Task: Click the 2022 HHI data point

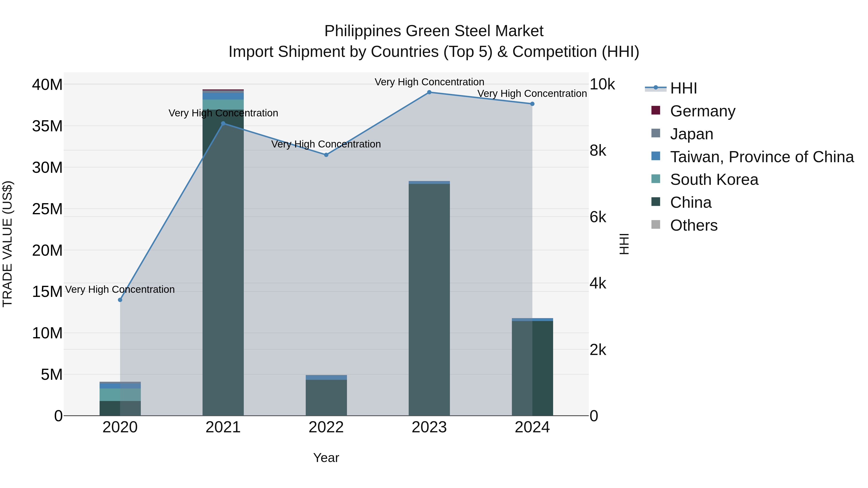Action: coord(326,155)
